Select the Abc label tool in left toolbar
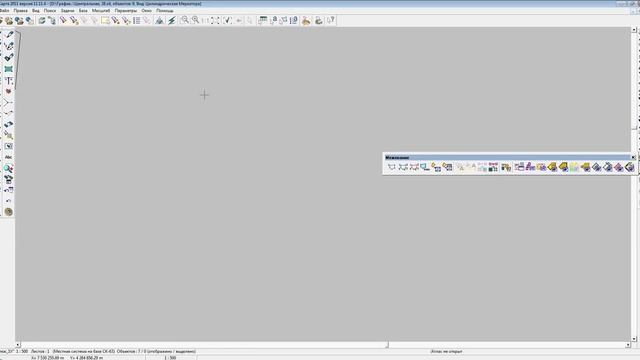The width and height of the screenshot is (640, 360). pyautogui.click(x=9, y=157)
